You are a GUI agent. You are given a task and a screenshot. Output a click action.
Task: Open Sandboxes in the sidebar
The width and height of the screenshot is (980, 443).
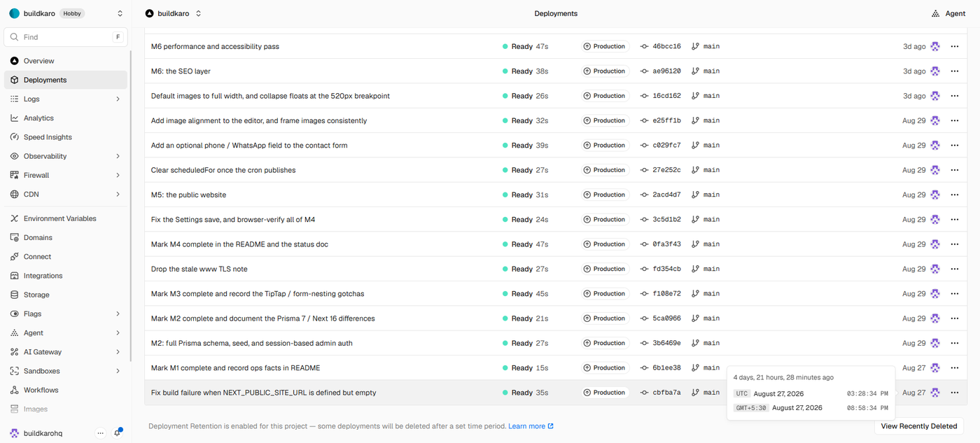pyautogui.click(x=66, y=371)
